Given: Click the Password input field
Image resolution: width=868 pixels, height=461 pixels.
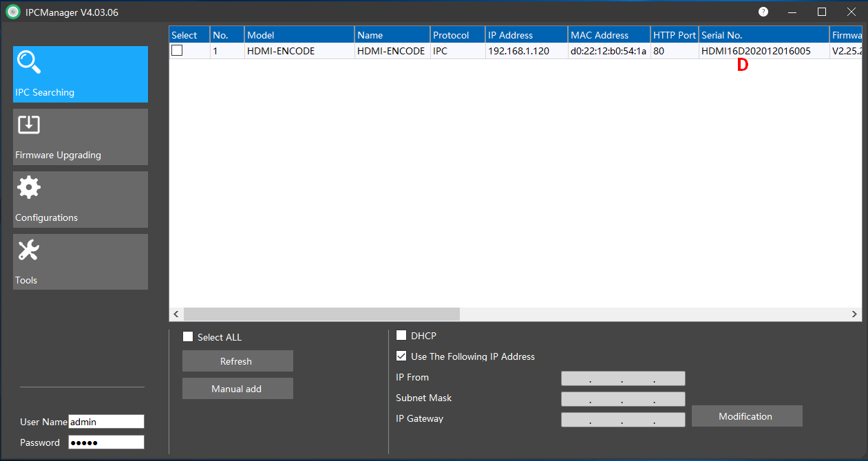Looking at the screenshot, I should pyautogui.click(x=106, y=442).
